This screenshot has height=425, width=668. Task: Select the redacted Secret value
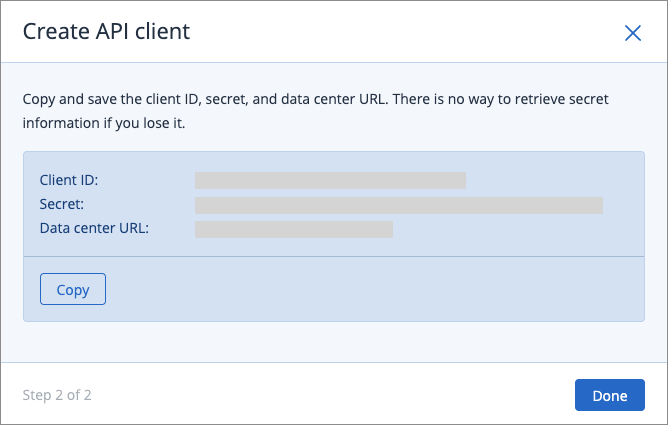399,205
